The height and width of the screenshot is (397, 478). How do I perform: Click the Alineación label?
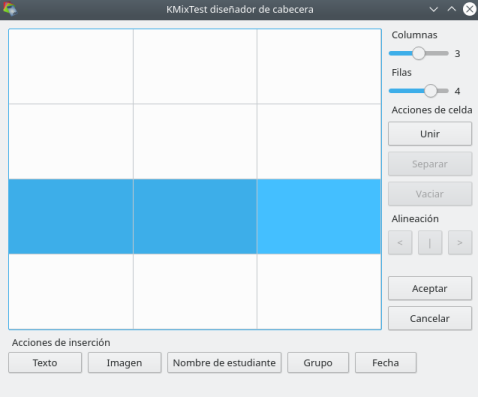tap(415, 219)
